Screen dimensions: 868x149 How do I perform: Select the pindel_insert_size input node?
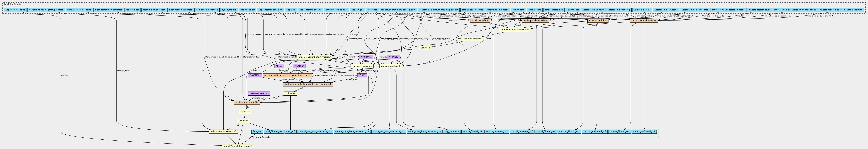pos(554,10)
